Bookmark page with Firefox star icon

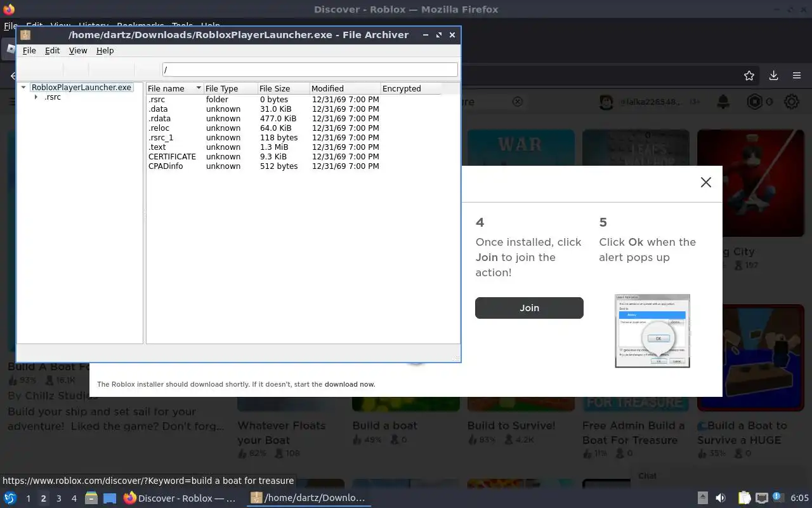(749, 76)
